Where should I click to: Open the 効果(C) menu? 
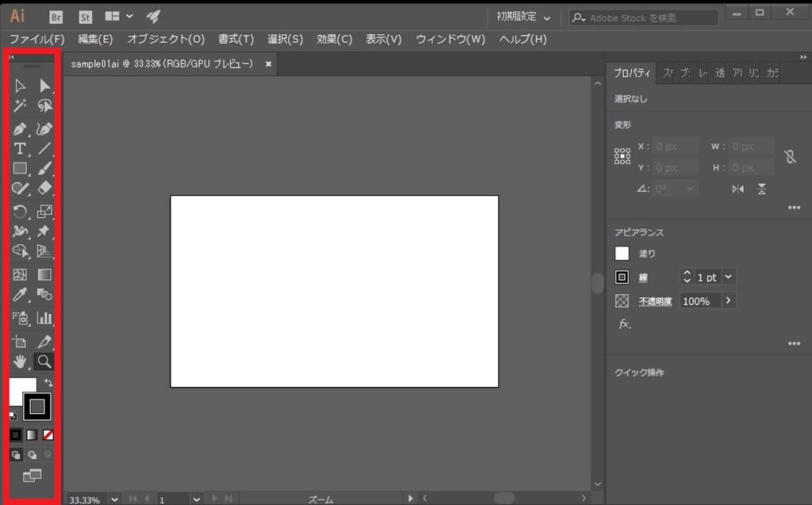point(334,39)
